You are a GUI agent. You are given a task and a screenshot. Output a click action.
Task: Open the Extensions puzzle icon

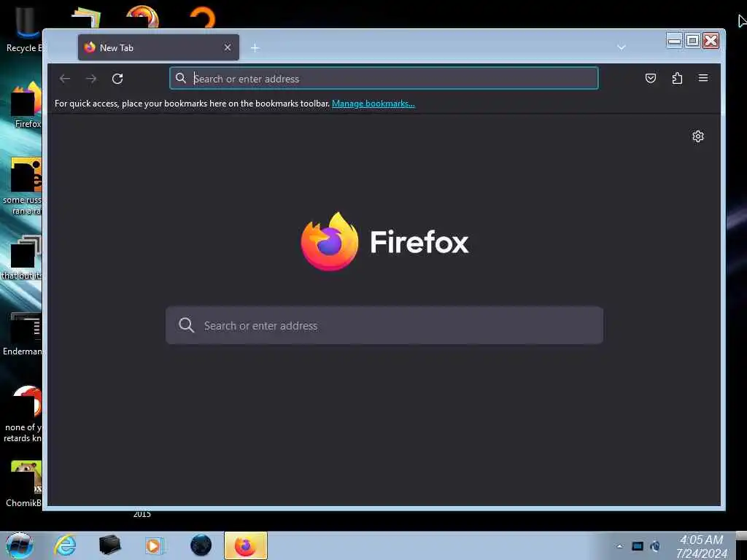pyautogui.click(x=677, y=78)
